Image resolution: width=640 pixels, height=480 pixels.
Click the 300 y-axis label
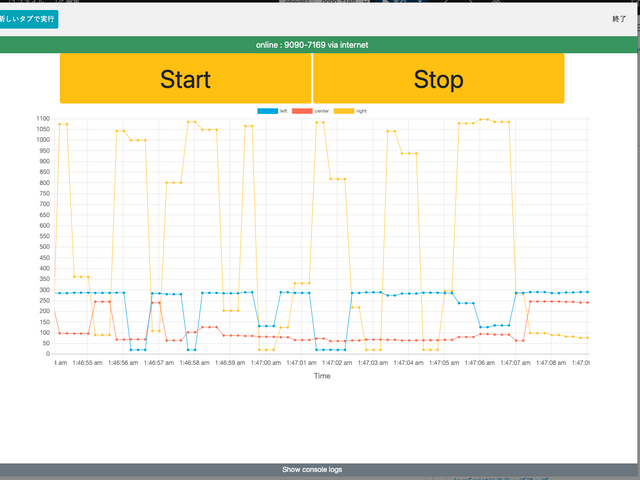tap(44, 290)
